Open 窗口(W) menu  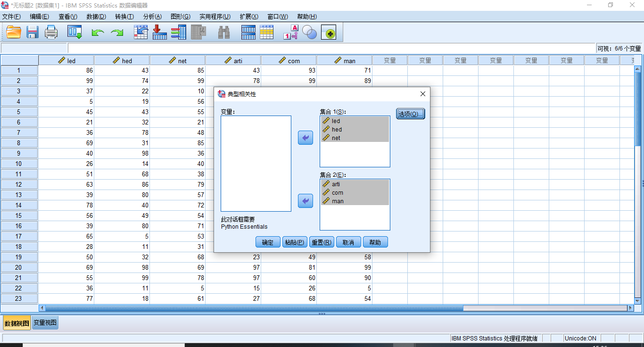coord(278,17)
